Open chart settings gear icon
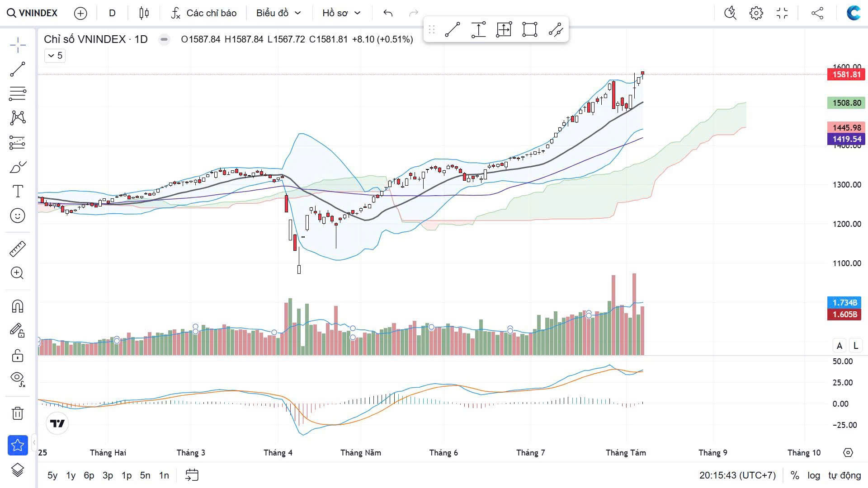The height and width of the screenshot is (488, 868). click(x=756, y=13)
